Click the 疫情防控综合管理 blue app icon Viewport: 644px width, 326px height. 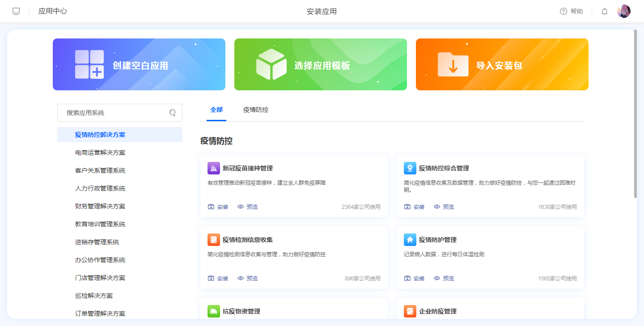[x=410, y=168]
